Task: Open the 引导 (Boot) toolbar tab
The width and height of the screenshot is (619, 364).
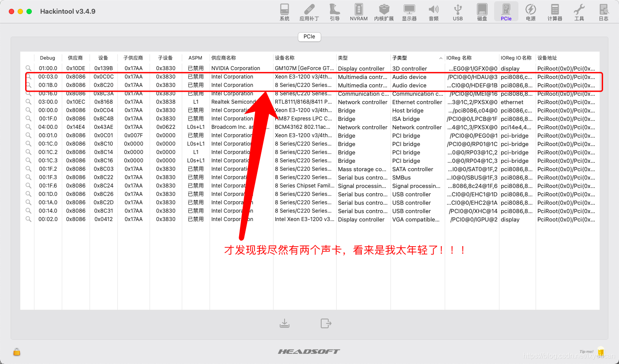Action: 334,12
